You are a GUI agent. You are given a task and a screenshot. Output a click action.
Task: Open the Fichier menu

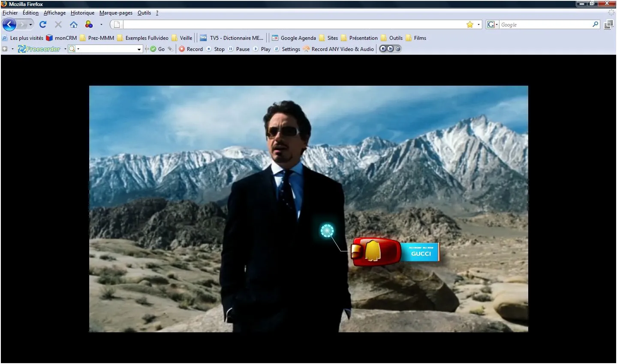10,13
